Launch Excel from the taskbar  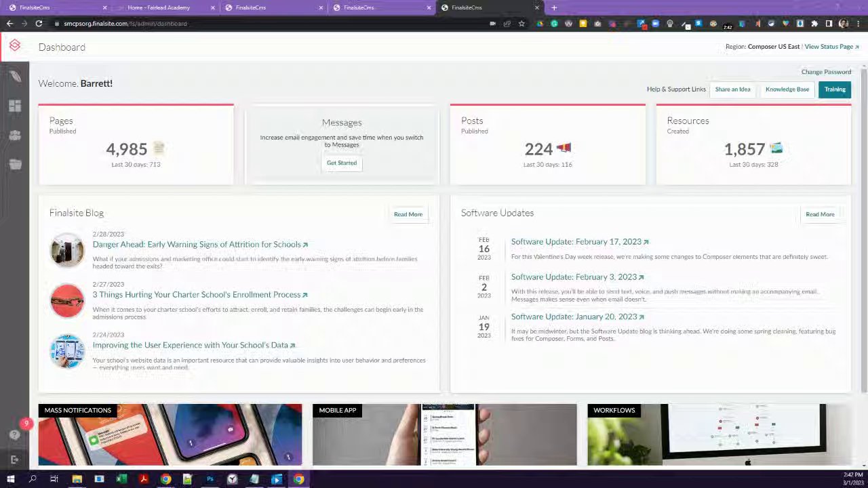[121, 479]
